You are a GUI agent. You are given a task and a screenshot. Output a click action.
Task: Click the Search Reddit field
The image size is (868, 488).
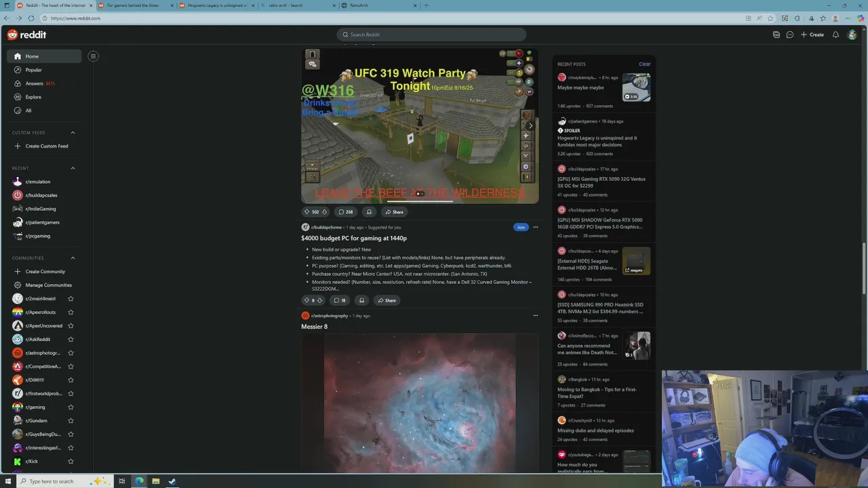point(431,35)
